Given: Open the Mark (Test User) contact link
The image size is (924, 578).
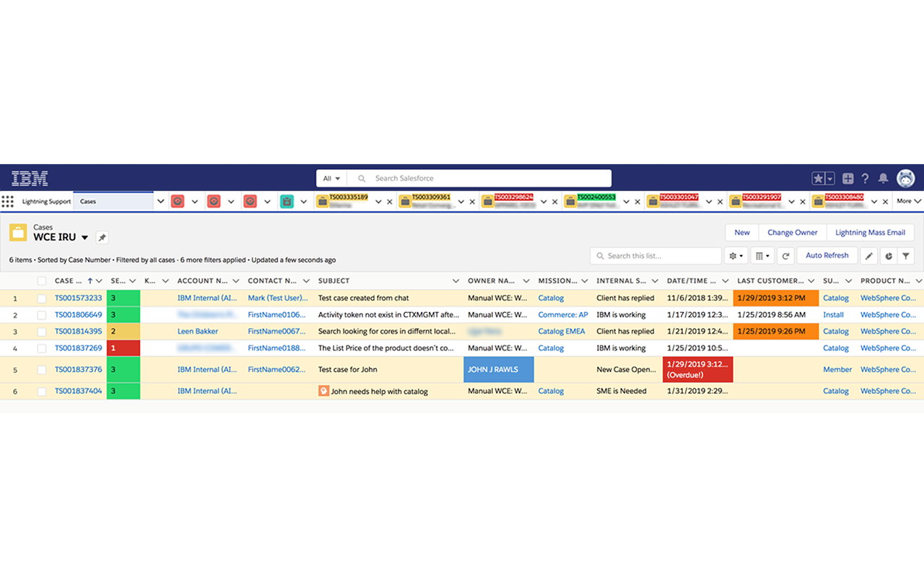Looking at the screenshot, I should [278, 298].
